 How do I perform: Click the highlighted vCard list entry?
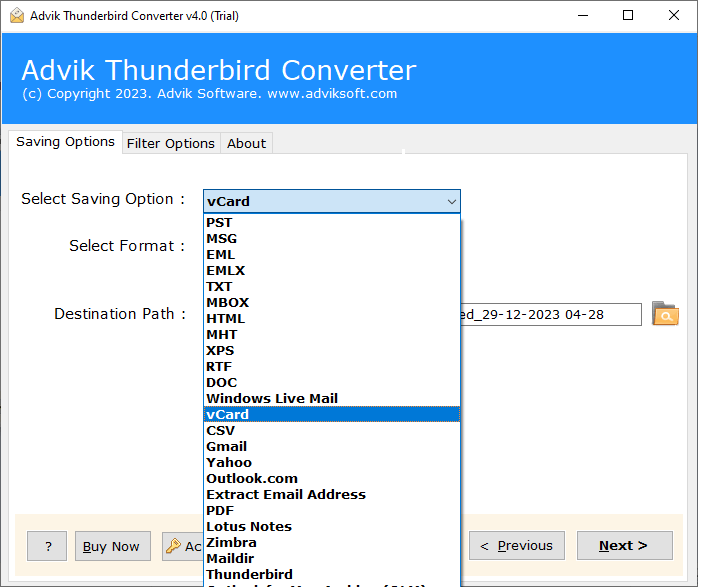[332, 415]
